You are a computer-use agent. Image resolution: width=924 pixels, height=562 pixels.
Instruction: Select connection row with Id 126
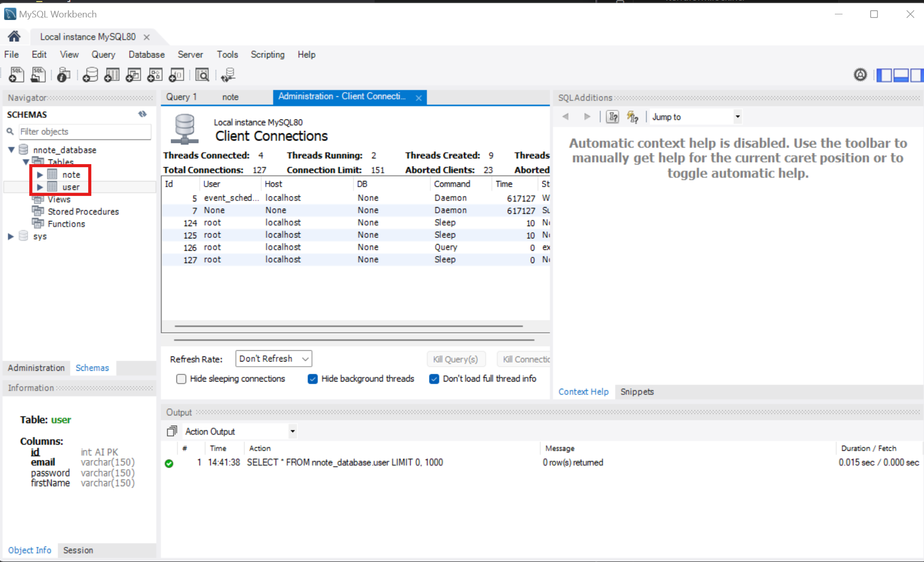[x=356, y=247]
